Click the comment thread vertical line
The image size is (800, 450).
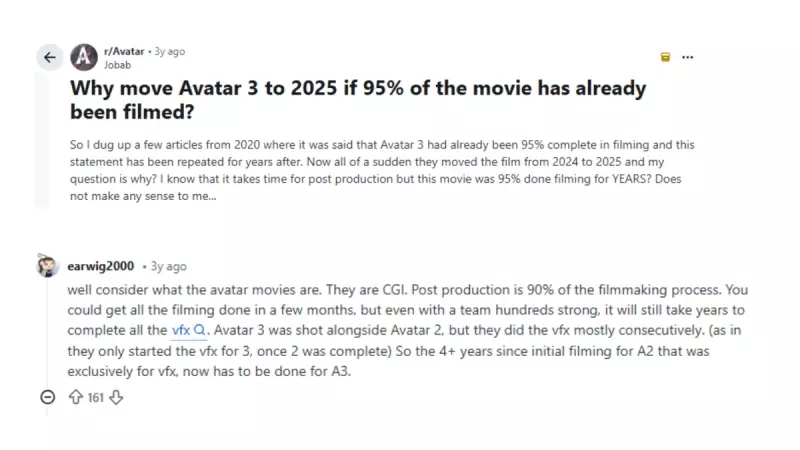coord(47,330)
